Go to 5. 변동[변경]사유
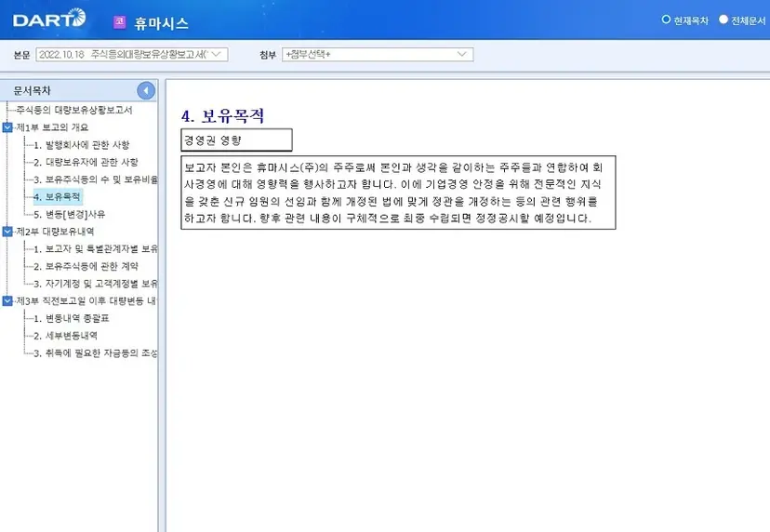The image size is (770, 532). point(69,214)
